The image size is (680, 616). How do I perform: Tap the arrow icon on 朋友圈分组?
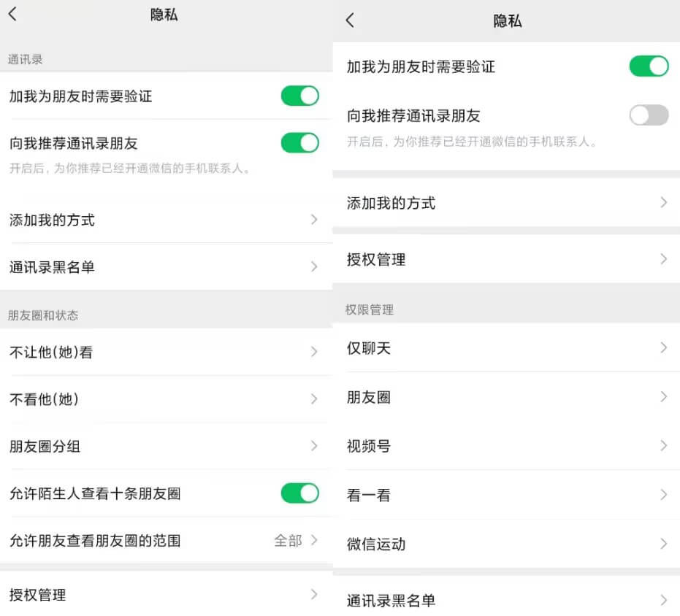tap(313, 446)
